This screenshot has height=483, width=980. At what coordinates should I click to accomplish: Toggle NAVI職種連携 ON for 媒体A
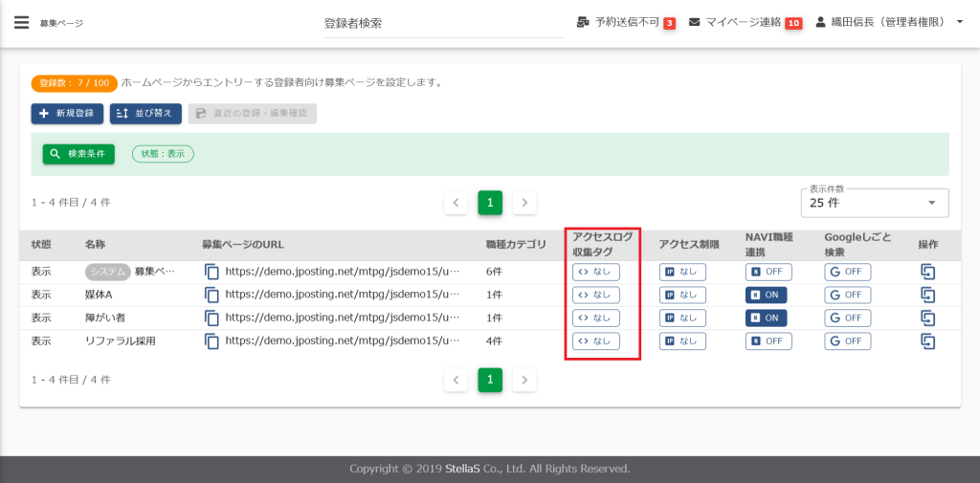768,295
